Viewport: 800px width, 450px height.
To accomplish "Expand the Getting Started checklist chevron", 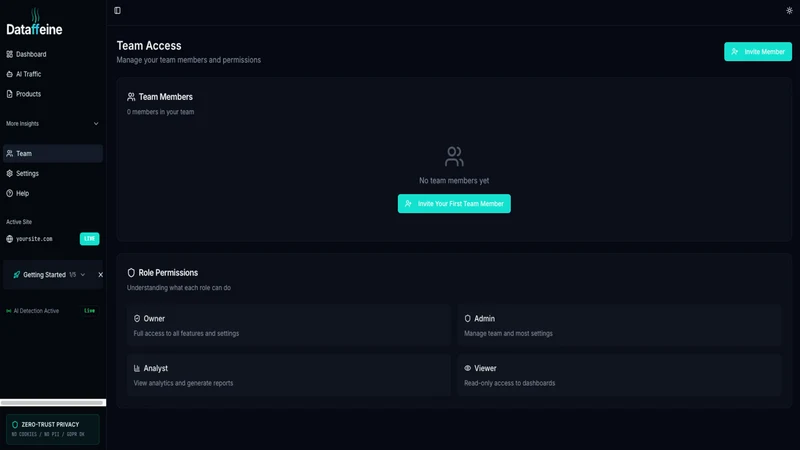I will click(x=83, y=274).
